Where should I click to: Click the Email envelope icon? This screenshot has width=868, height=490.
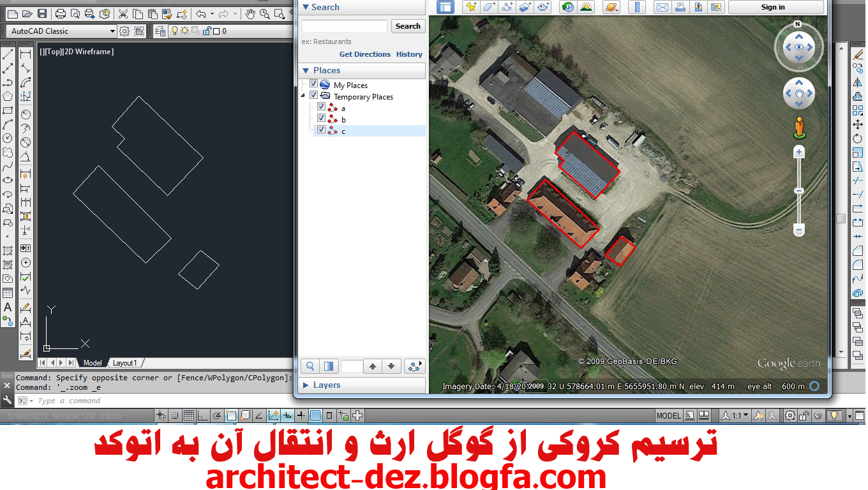[662, 7]
